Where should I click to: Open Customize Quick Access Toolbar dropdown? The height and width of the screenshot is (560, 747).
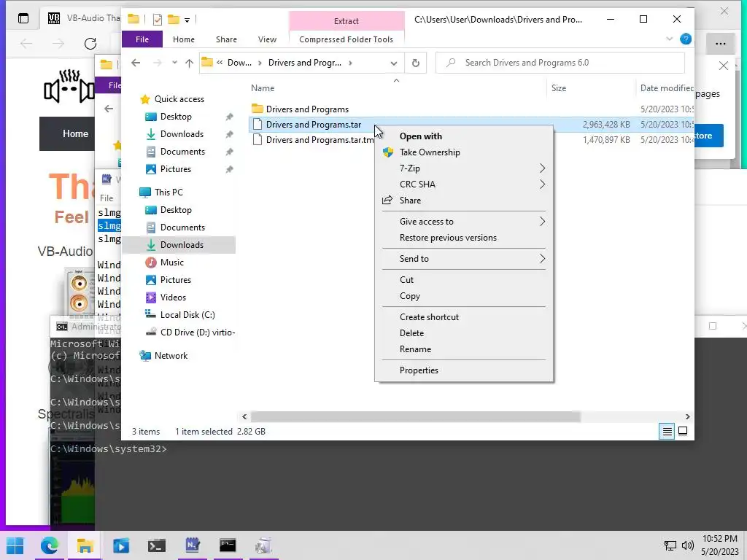(x=187, y=20)
